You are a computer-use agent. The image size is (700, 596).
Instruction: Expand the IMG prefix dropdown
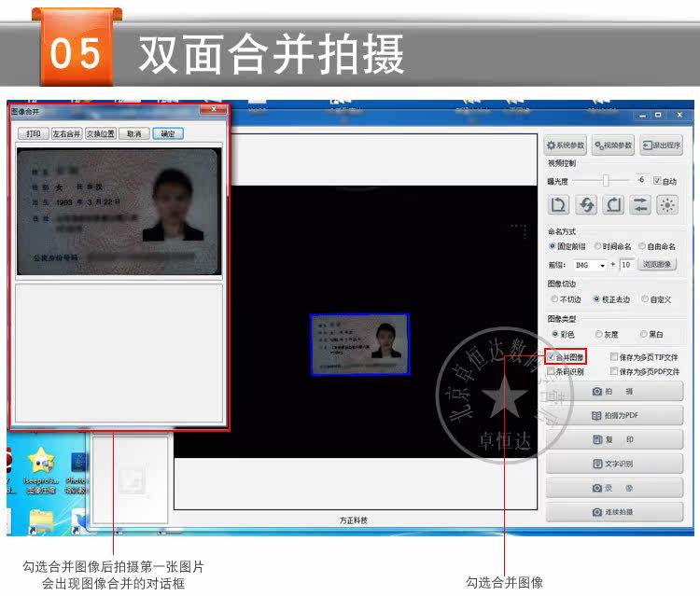[602, 265]
